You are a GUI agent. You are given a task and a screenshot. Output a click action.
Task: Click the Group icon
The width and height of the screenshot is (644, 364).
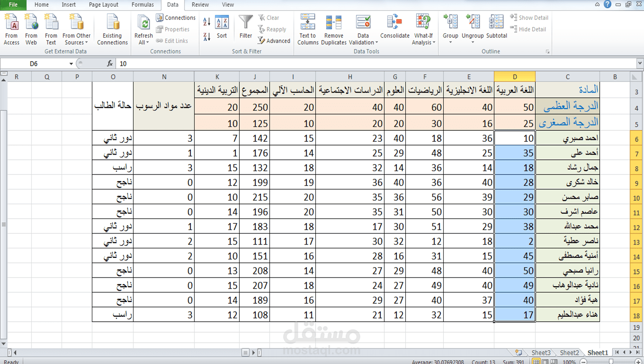(450, 22)
